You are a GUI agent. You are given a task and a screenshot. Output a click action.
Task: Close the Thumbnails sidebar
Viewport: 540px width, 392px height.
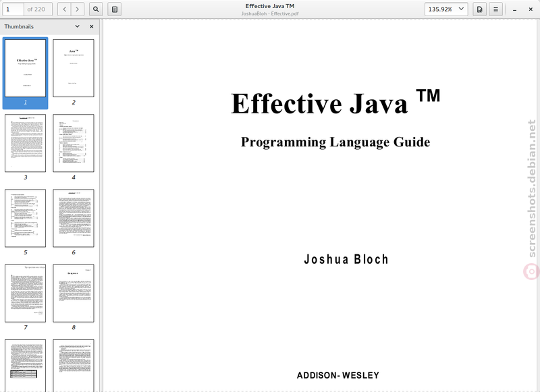[x=92, y=26]
